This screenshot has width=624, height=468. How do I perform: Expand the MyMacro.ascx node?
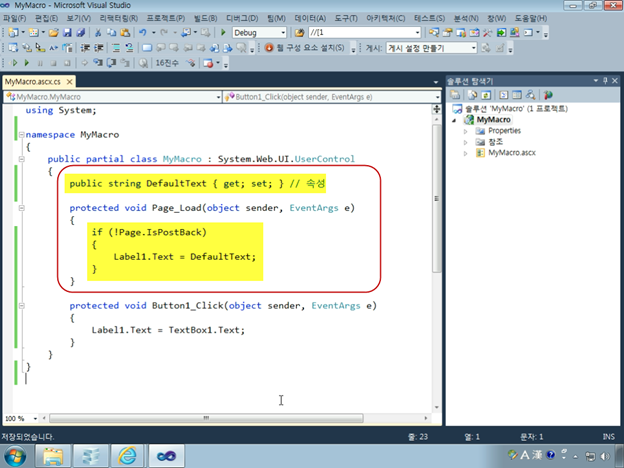(x=465, y=153)
